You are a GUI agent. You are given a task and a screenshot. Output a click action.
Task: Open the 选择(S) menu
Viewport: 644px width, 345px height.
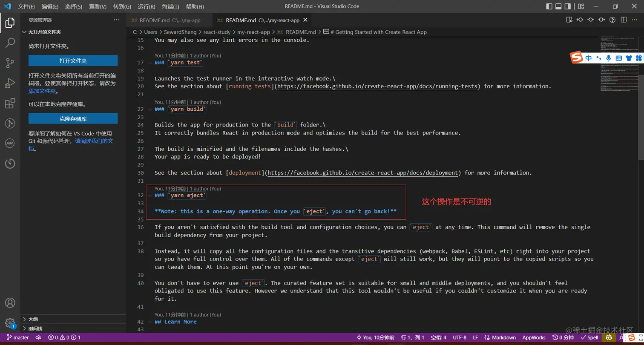74,6
